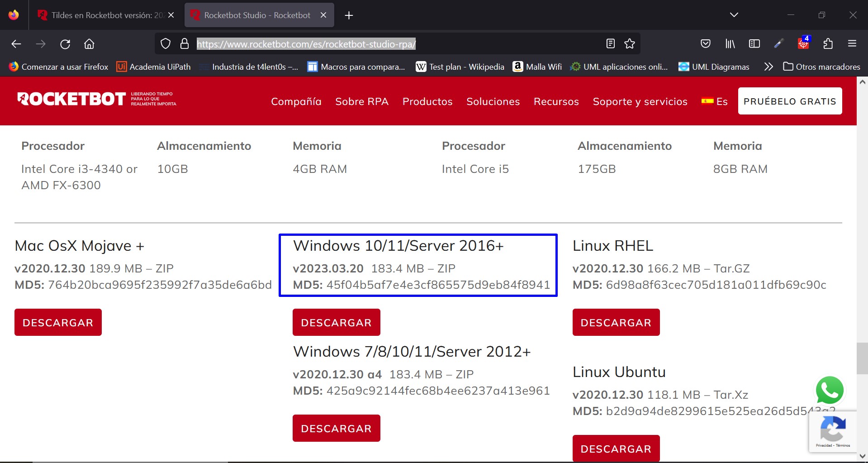Image resolution: width=868 pixels, height=463 pixels.
Task: Open the Productos menu
Action: pos(427,101)
